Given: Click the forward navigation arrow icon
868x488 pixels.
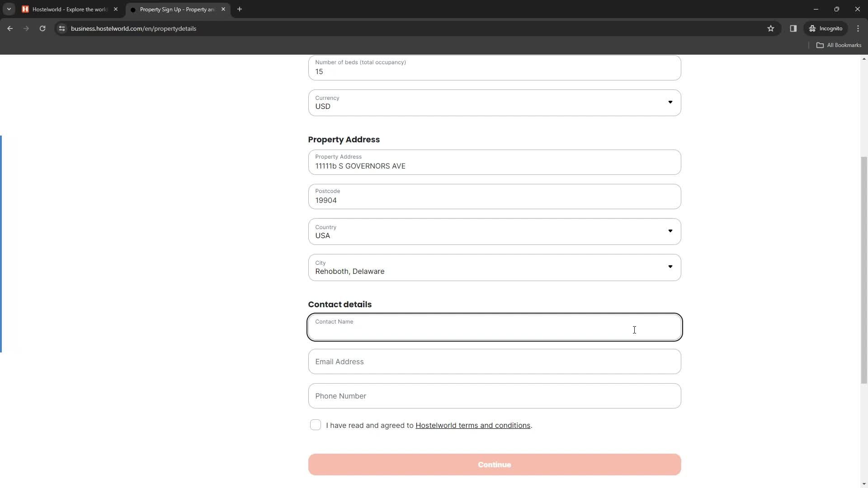Looking at the screenshot, I should pos(26,28).
